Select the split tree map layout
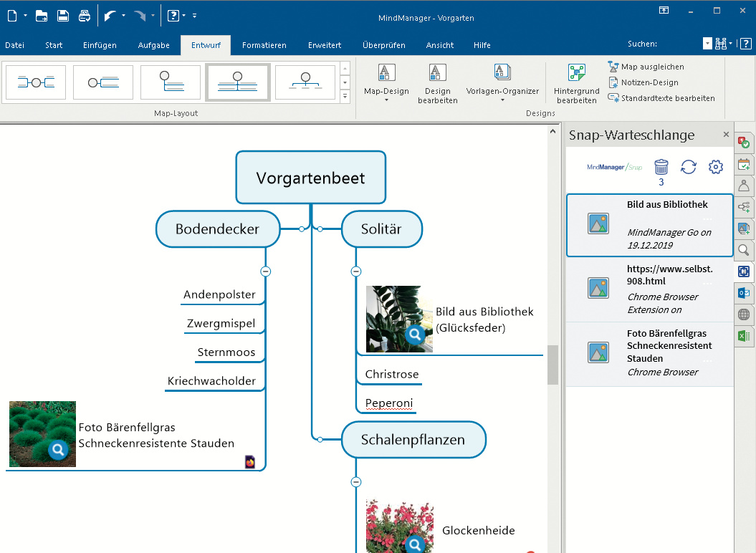The width and height of the screenshot is (756, 553). point(237,82)
